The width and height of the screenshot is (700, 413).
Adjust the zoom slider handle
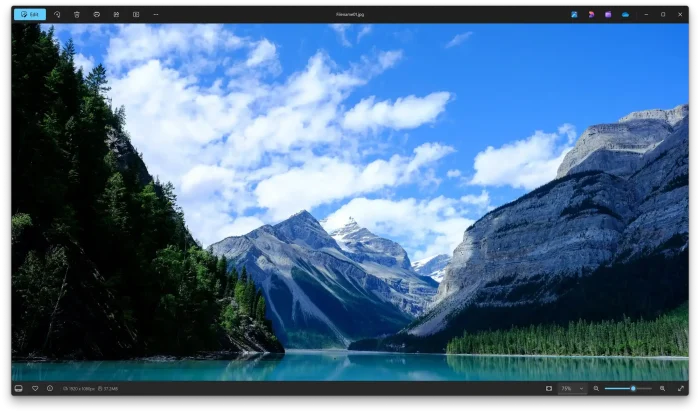pos(633,388)
